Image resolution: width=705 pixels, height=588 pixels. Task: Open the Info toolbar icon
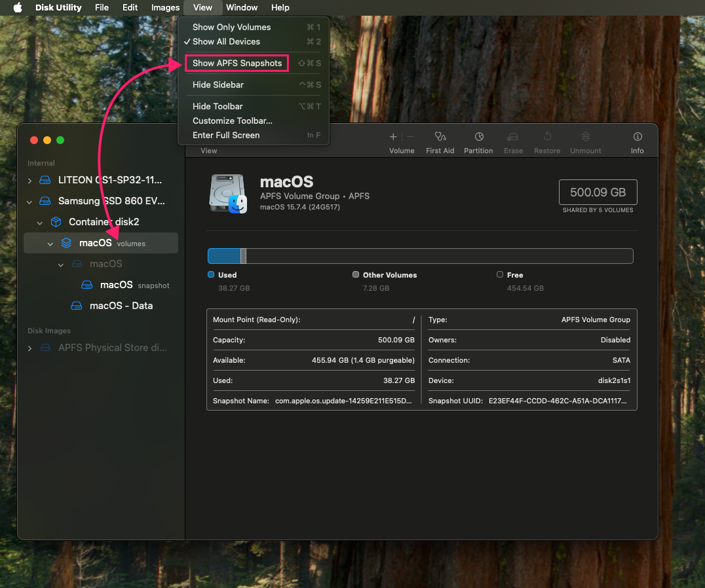(x=638, y=137)
